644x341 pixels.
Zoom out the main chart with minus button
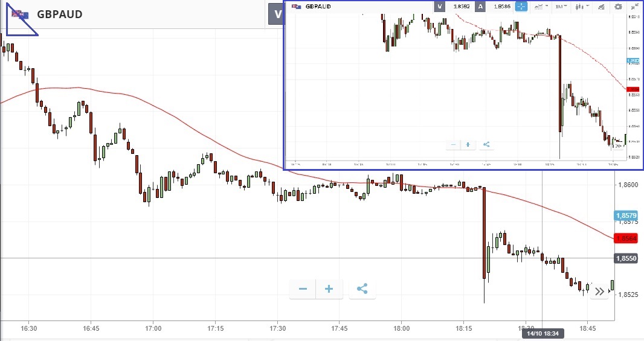pyautogui.click(x=303, y=289)
